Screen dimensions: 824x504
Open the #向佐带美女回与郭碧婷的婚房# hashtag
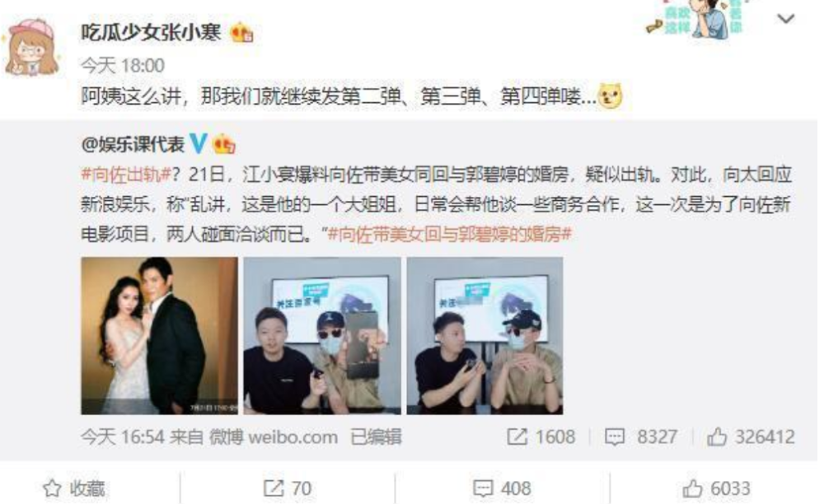(449, 234)
